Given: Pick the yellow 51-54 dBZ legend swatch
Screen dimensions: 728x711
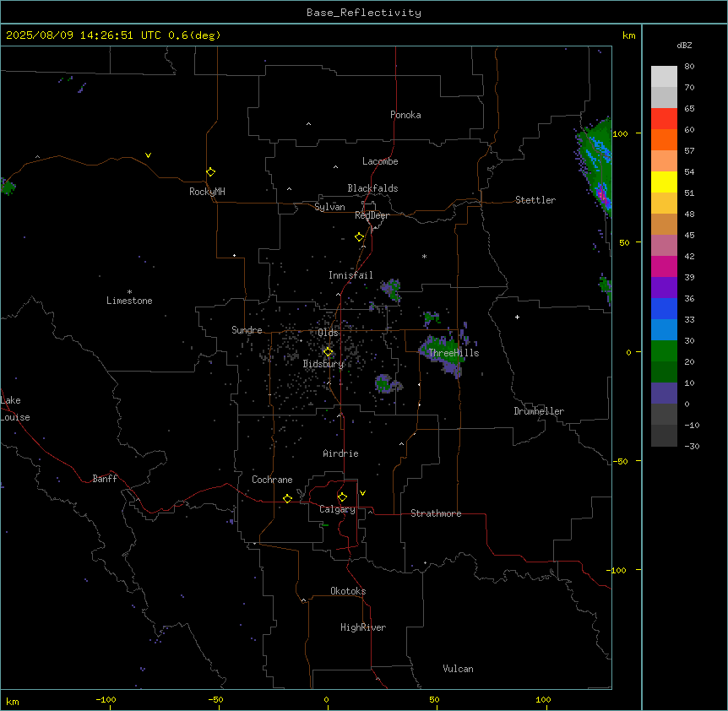Looking at the screenshot, I should tap(664, 182).
